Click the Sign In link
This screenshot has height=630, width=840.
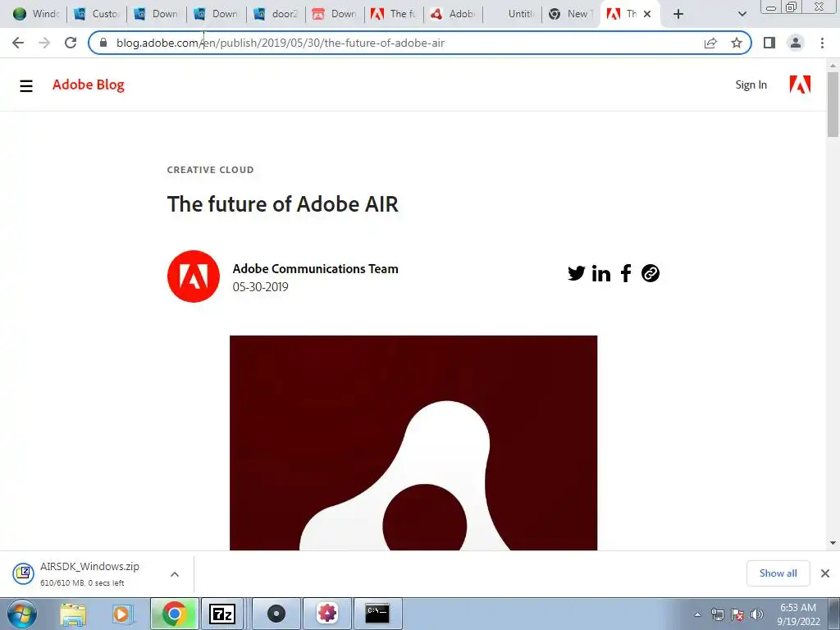[751, 84]
